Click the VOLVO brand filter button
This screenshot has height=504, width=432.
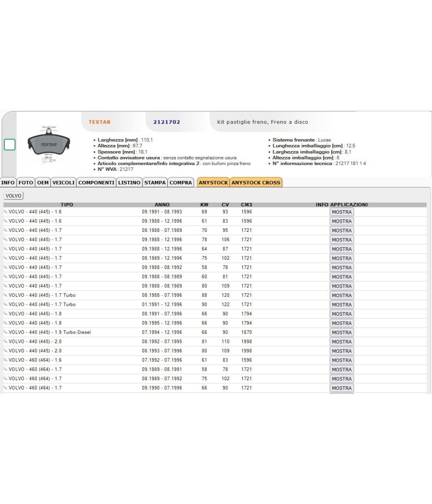pos(13,196)
